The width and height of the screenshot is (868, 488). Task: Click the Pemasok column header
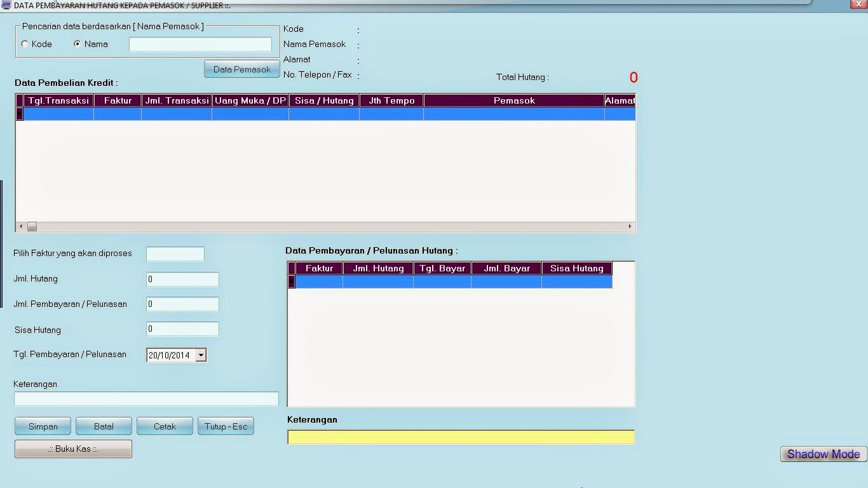513,100
